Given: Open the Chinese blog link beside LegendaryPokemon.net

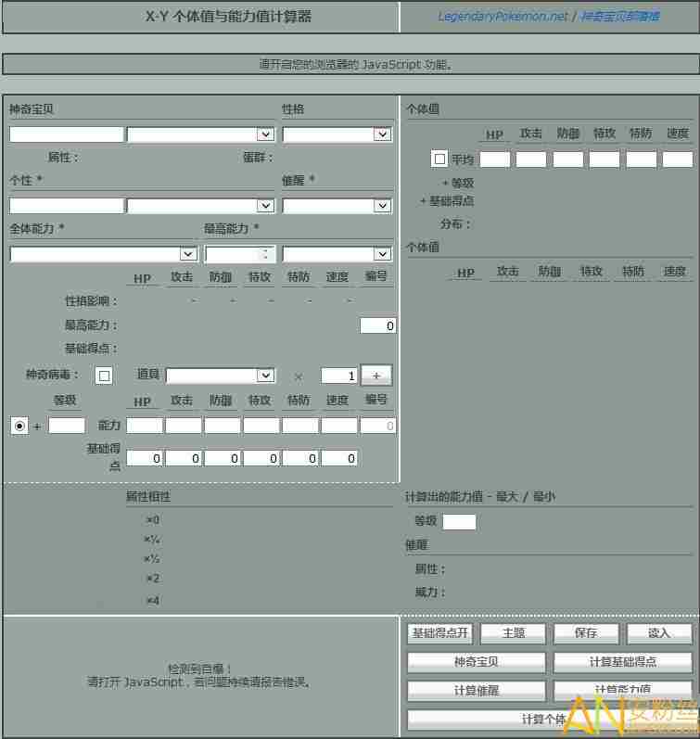Looking at the screenshot, I should pyautogui.click(x=619, y=17).
